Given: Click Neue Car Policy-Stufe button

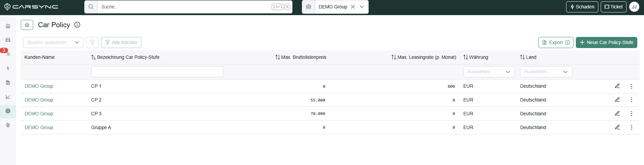Looking at the screenshot, I should point(606,42).
